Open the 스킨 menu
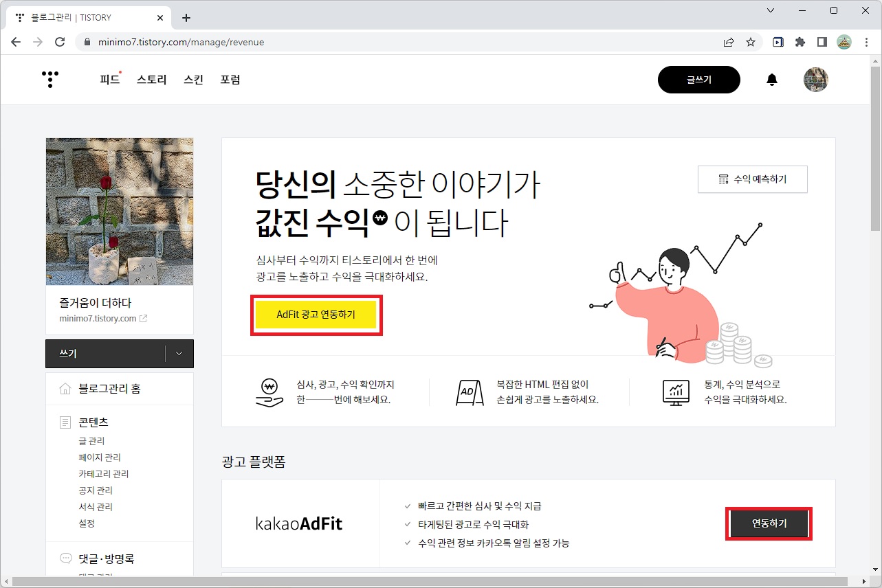The width and height of the screenshot is (882, 588). (194, 80)
